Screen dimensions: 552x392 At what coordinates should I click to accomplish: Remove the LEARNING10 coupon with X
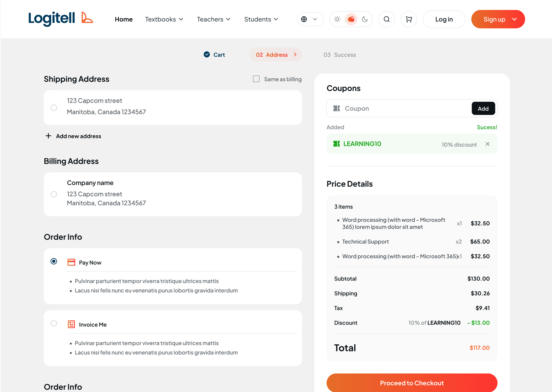pos(487,144)
